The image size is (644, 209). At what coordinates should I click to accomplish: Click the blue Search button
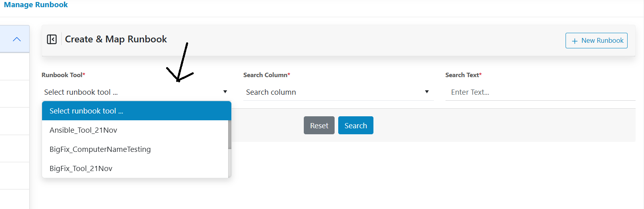(355, 125)
